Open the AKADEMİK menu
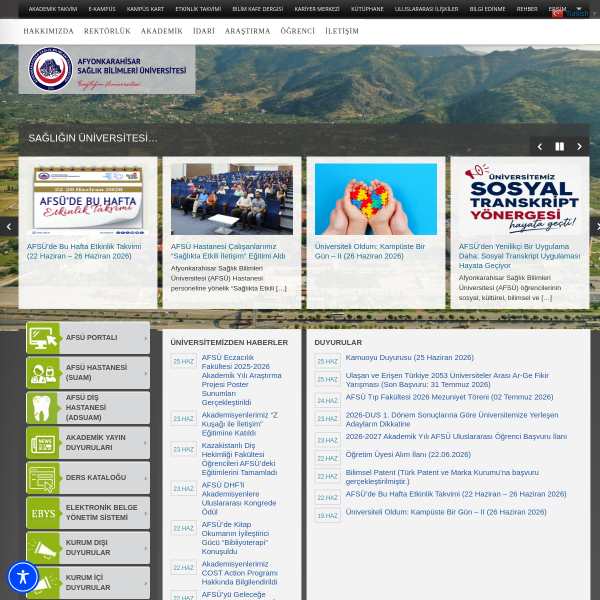The width and height of the screenshot is (600, 600). point(161,31)
